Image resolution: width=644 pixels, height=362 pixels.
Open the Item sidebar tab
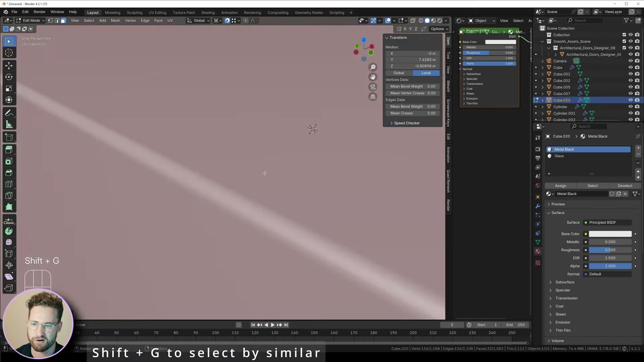coord(448,41)
